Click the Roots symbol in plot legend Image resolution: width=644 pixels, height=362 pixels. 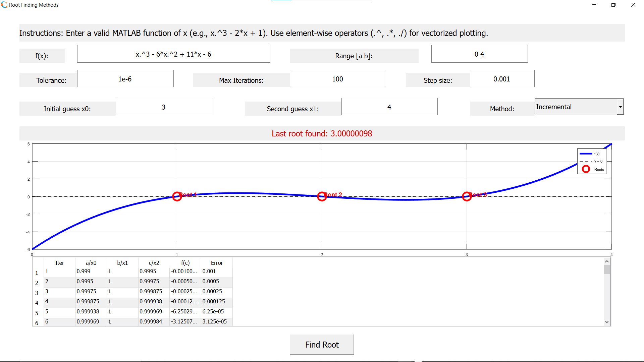[586, 169]
